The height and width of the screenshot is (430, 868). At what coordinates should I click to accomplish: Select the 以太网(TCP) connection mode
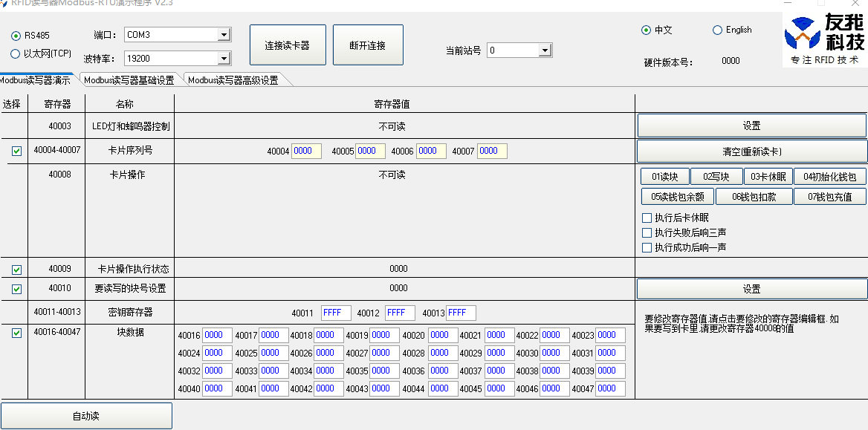(x=16, y=53)
